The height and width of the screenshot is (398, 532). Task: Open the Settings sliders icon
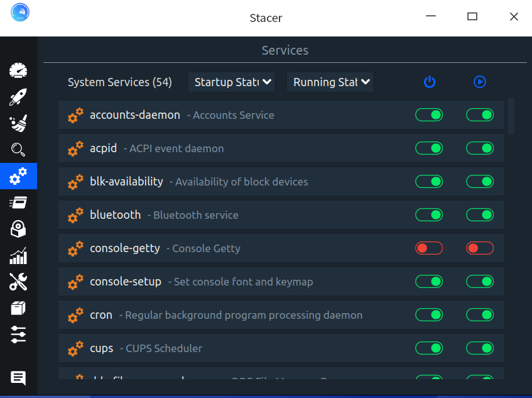coord(18,334)
